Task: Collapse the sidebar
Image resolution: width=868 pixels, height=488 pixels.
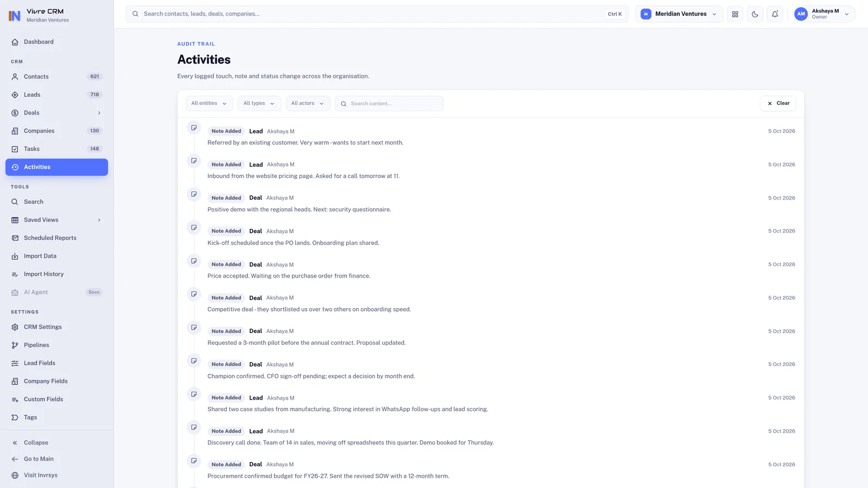Action: pyautogui.click(x=56, y=442)
